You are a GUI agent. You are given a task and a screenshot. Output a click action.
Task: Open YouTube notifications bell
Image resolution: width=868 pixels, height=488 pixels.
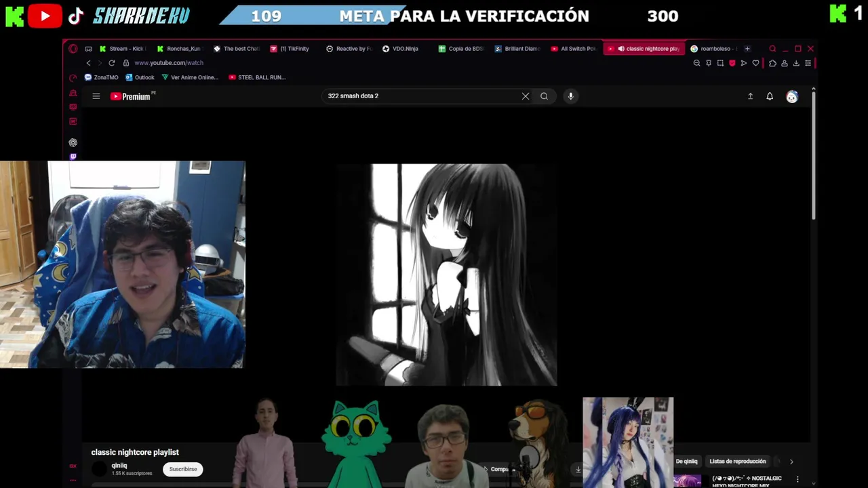(770, 96)
